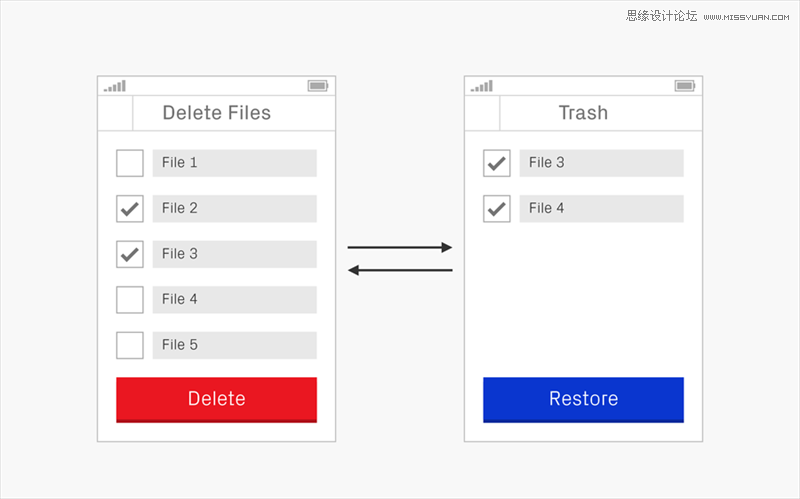The image size is (800, 499).
Task: Check the File 5 checkbox in Delete Files
Action: point(130,345)
